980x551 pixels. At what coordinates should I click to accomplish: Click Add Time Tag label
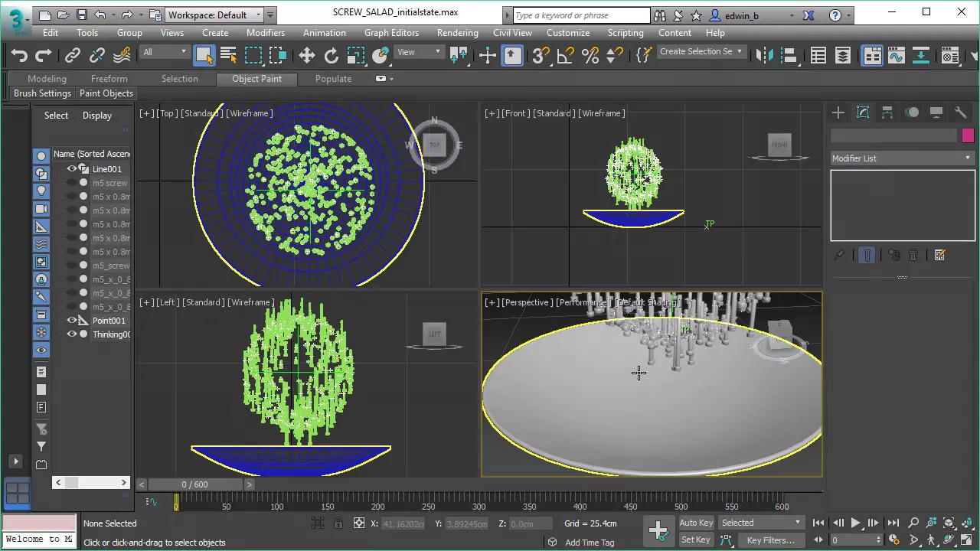click(x=590, y=543)
